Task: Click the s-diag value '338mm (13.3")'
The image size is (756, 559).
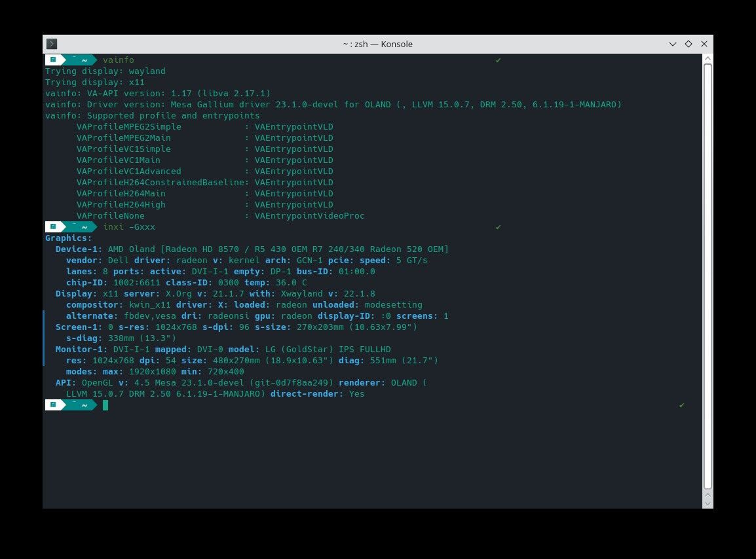Action: 142,338
